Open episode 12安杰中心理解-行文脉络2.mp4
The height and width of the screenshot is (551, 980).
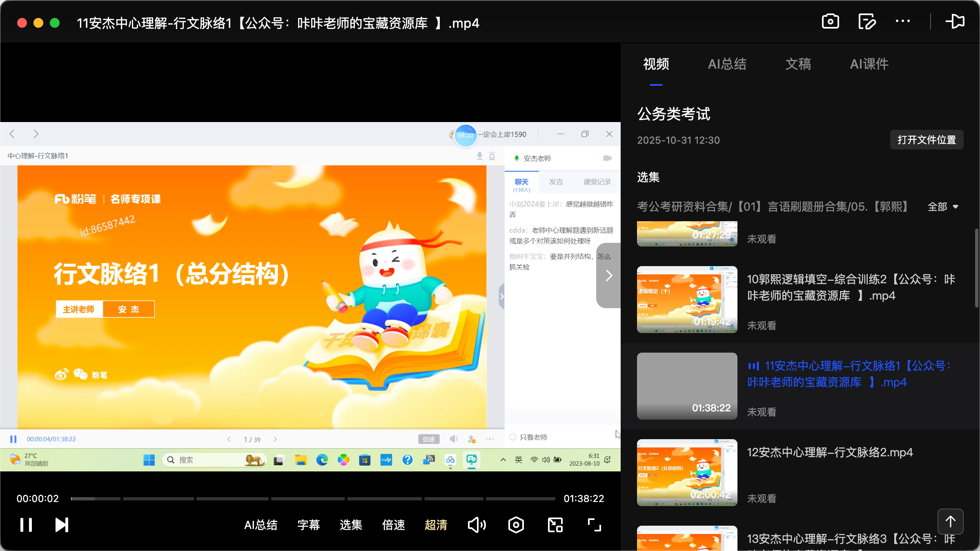tap(829, 452)
